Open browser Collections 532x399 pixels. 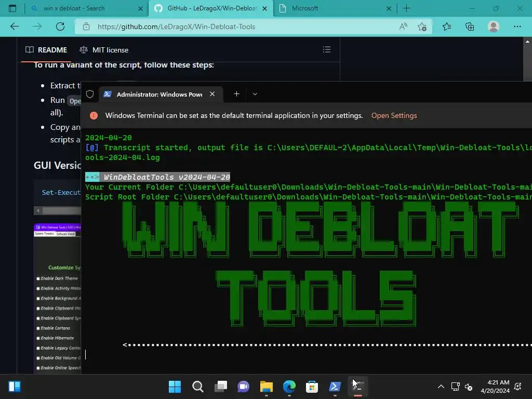[470, 26]
